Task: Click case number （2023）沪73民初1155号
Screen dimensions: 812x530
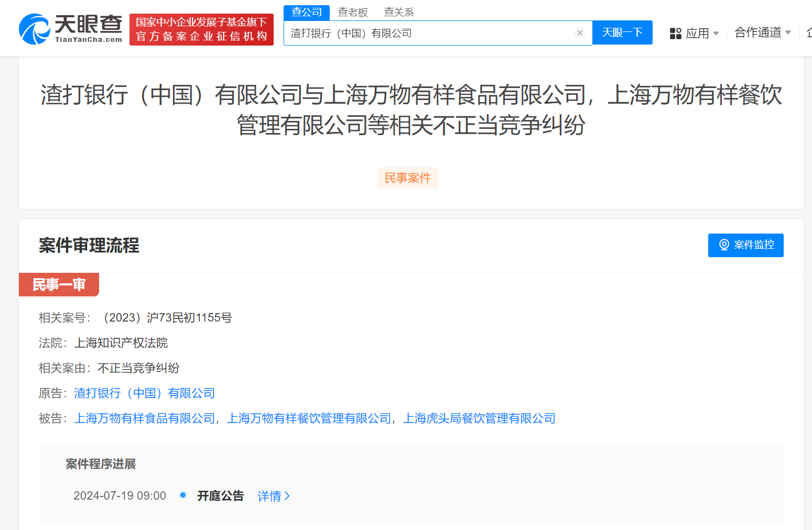Action: click(x=165, y=318)
